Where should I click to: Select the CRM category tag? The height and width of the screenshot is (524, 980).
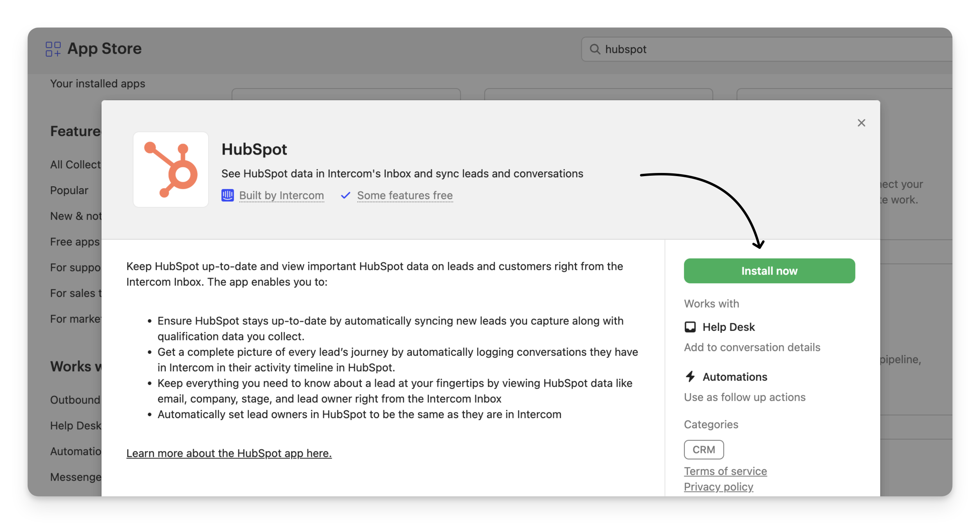(x=704, y=450)
